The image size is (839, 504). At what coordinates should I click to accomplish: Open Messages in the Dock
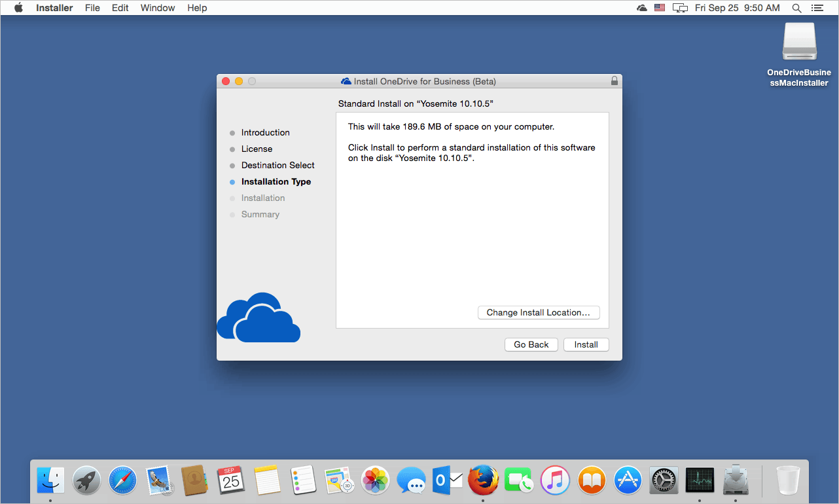[412, 481]
